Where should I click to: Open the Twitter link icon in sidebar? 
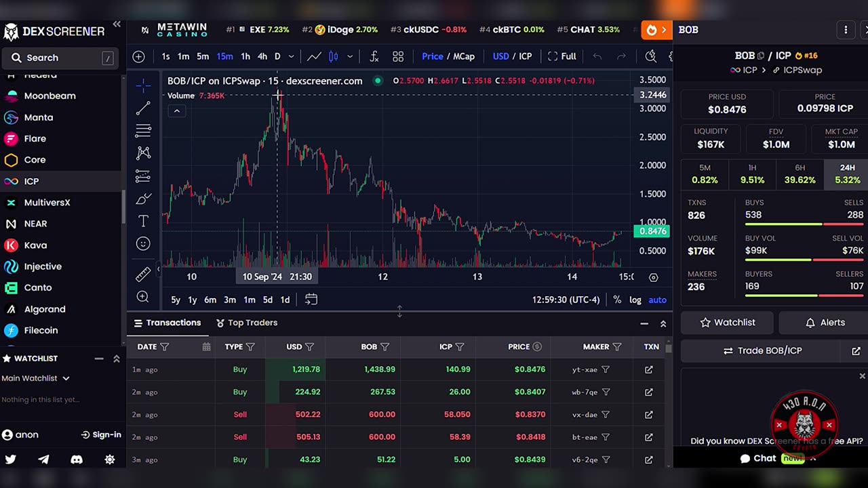[x=11, y=460]
